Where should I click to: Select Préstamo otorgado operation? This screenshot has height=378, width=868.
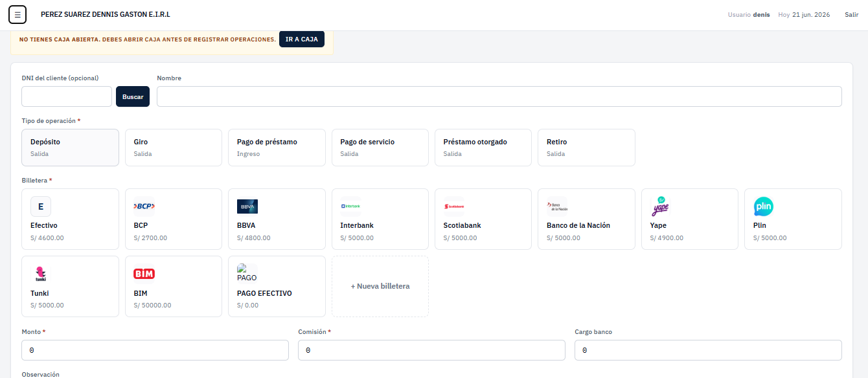pyautogui.click(x=483, y=148)
